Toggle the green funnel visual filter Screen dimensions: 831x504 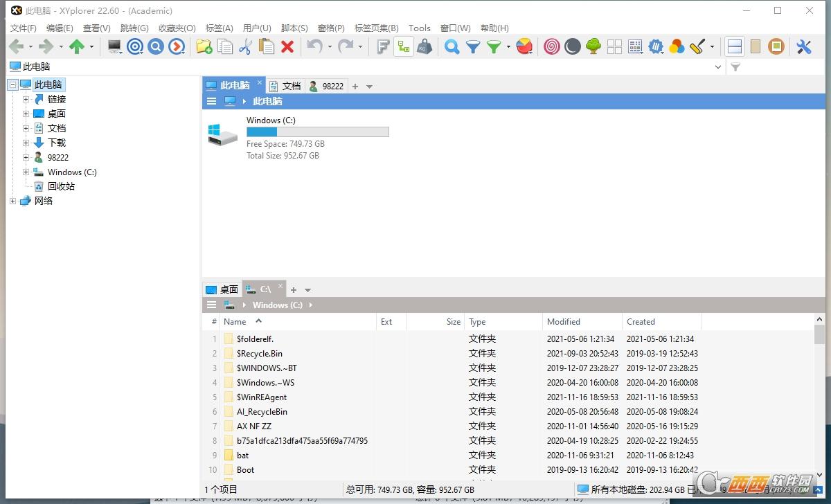[x=494, y=46]
